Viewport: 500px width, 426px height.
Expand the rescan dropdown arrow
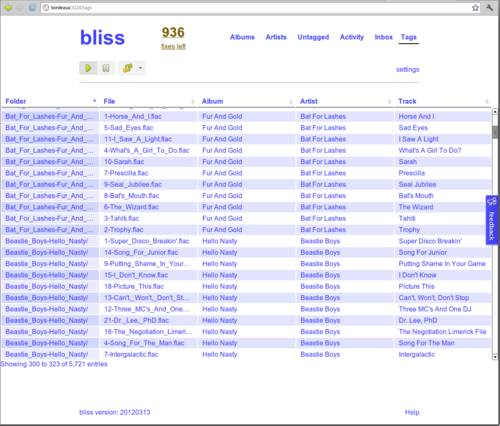tap(140, 68)
